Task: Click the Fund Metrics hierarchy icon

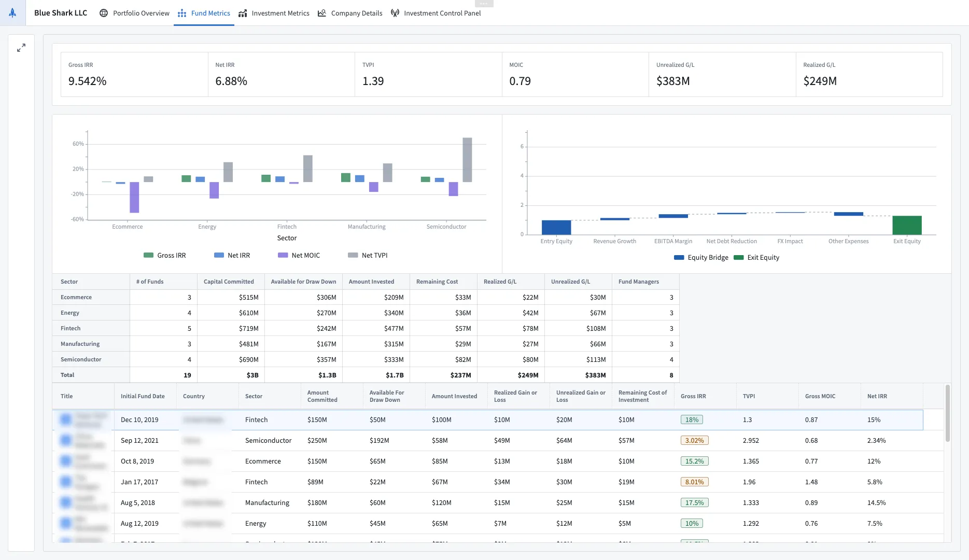Action: click(182, 13)
